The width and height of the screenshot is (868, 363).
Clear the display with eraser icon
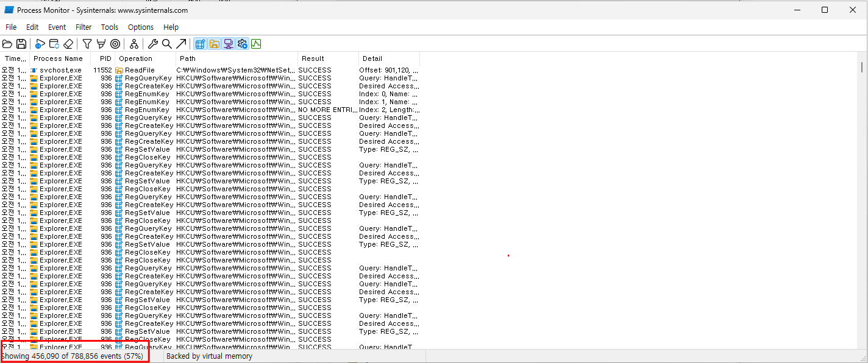(x=68, y=44)
